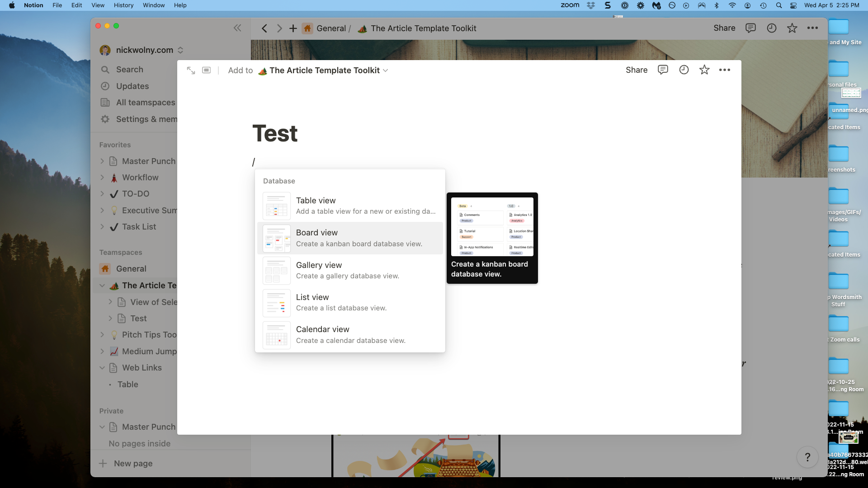Image resolution: width=868 pixels, height=488 pixels.
Task: Open the help question mark button
Action: [807, 457]
